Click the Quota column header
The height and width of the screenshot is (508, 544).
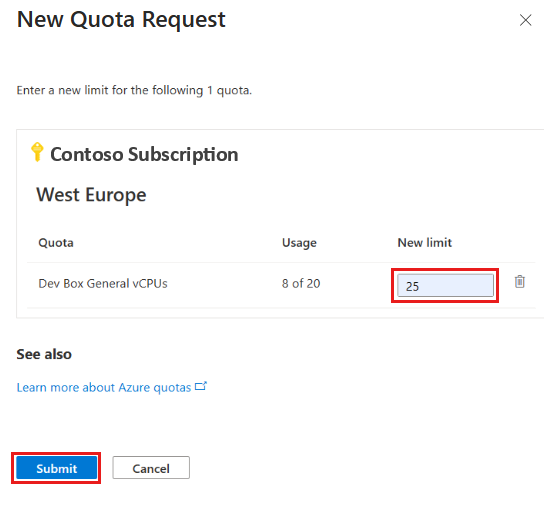tap(56, 243)
